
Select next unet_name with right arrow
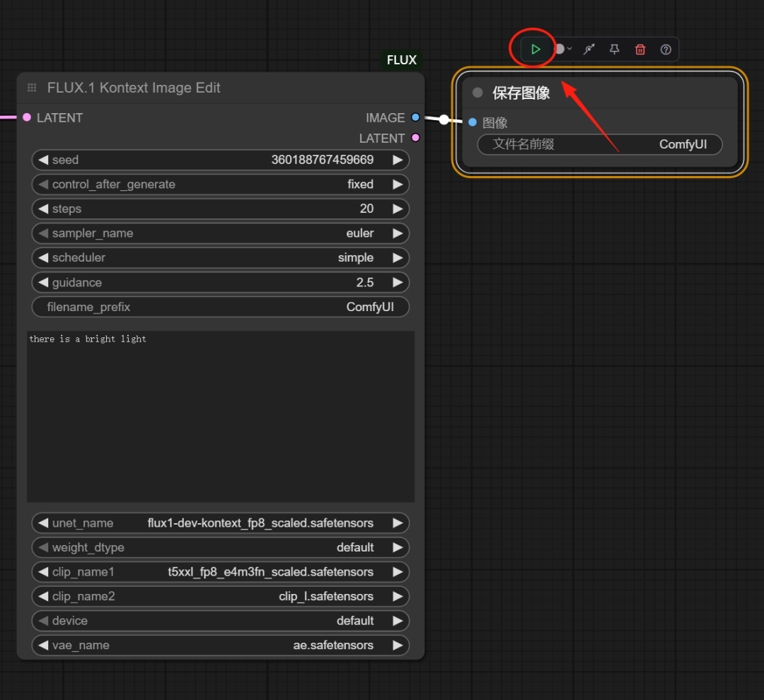click(x=398, y=523)
